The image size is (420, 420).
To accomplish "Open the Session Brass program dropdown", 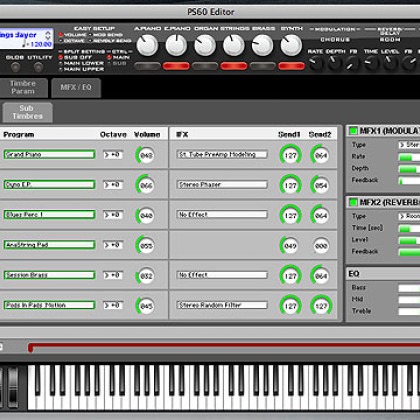I will [x=49, y=275].
